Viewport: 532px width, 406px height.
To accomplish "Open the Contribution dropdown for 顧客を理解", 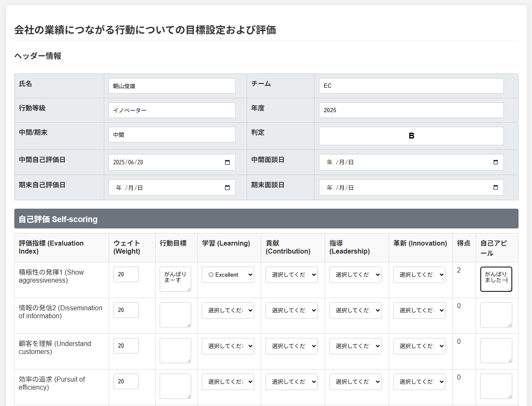I will [292, 346].
